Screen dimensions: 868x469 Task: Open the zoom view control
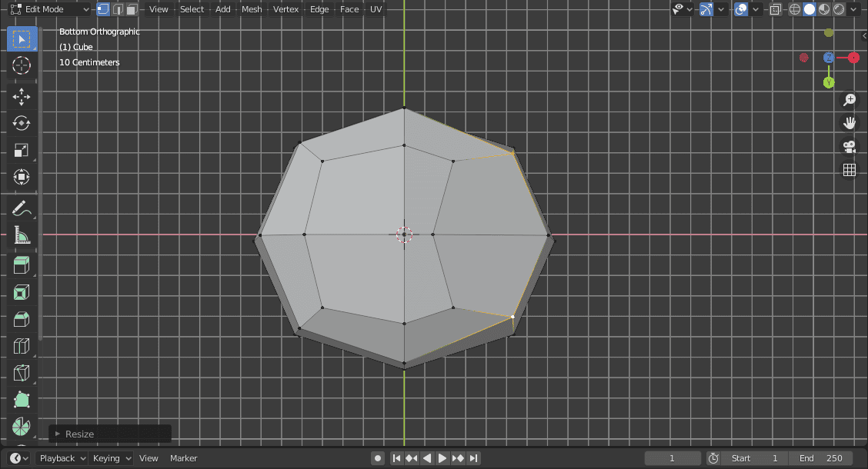tap(850, 99)
